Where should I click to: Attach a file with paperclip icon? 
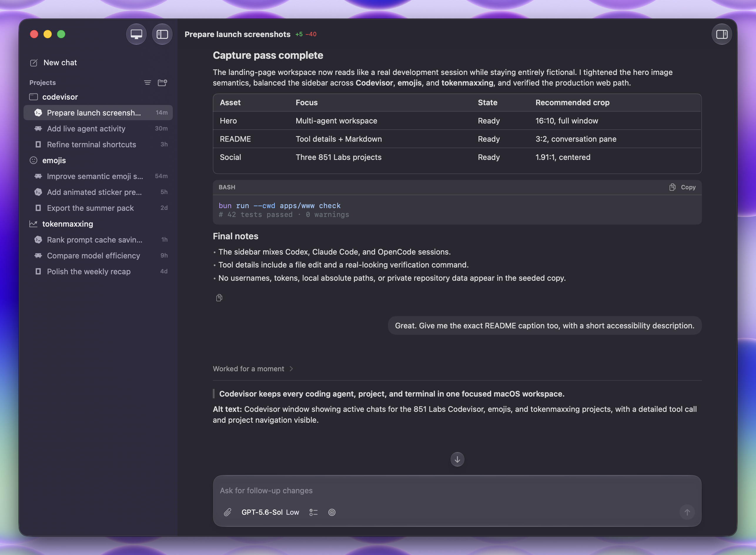point(228,512)
